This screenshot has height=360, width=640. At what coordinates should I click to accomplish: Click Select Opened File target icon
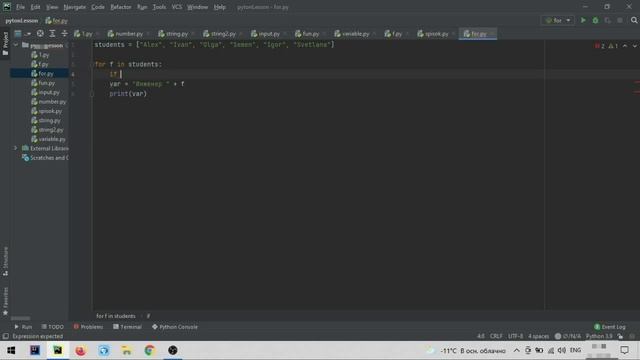pos(40,34)
